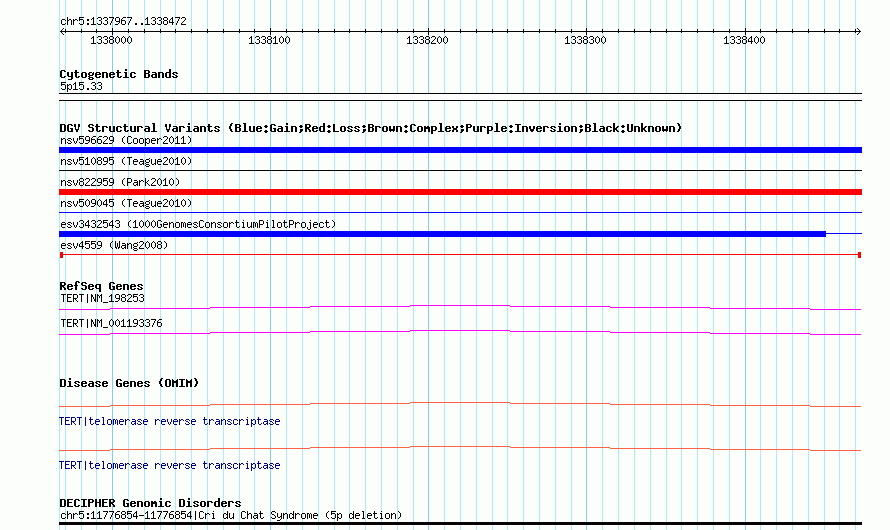Click the red loss bar under nsv822959

460,192
